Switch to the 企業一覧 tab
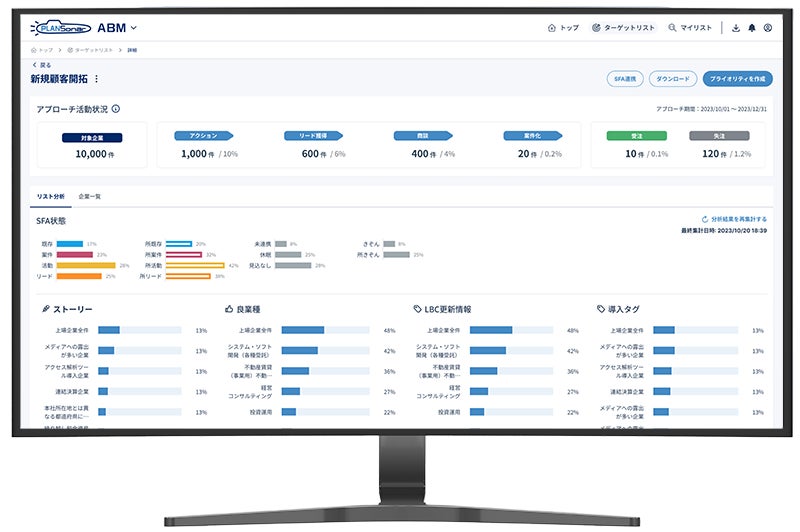The image size is (800, 532). click(x=90, y=196)
